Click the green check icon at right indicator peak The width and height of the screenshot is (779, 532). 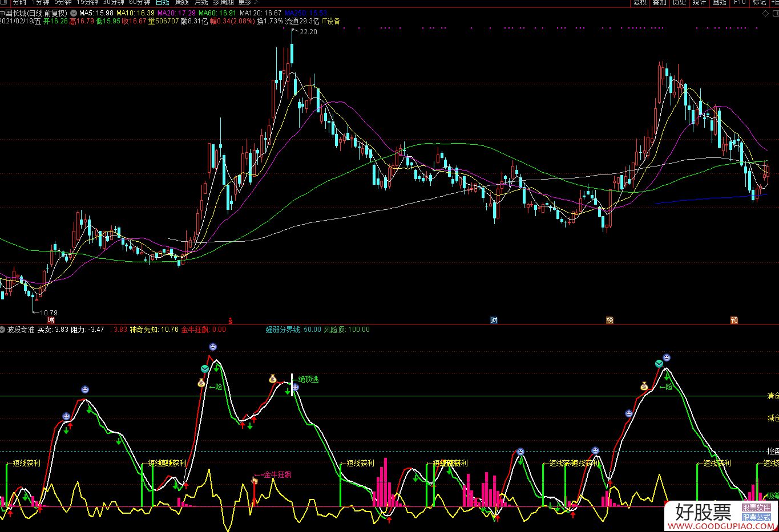[x=659, y=363]
